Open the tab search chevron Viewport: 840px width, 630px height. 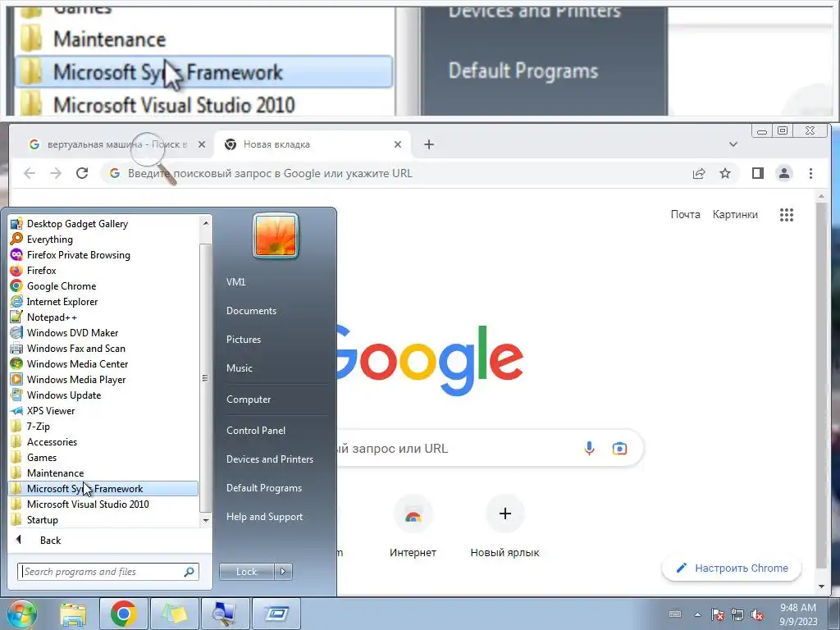coord(733,144)
